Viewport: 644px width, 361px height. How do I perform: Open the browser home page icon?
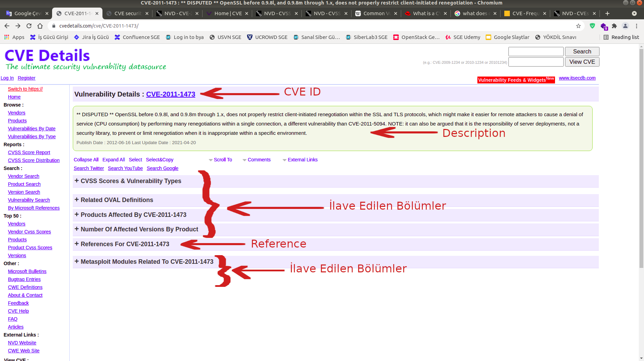(40, 26)
